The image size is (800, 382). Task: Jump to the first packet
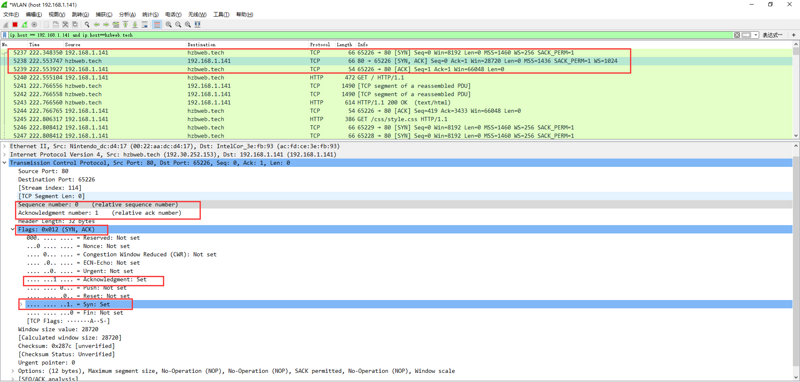click(126, 24)
